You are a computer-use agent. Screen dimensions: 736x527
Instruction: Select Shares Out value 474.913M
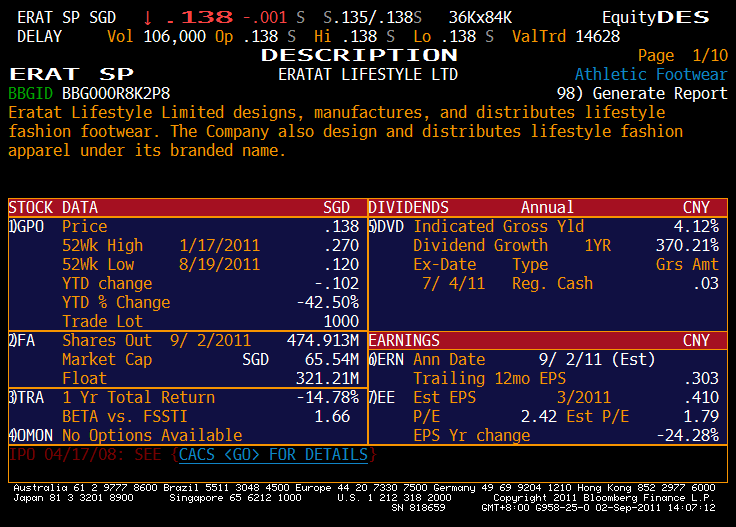(323, 341)
